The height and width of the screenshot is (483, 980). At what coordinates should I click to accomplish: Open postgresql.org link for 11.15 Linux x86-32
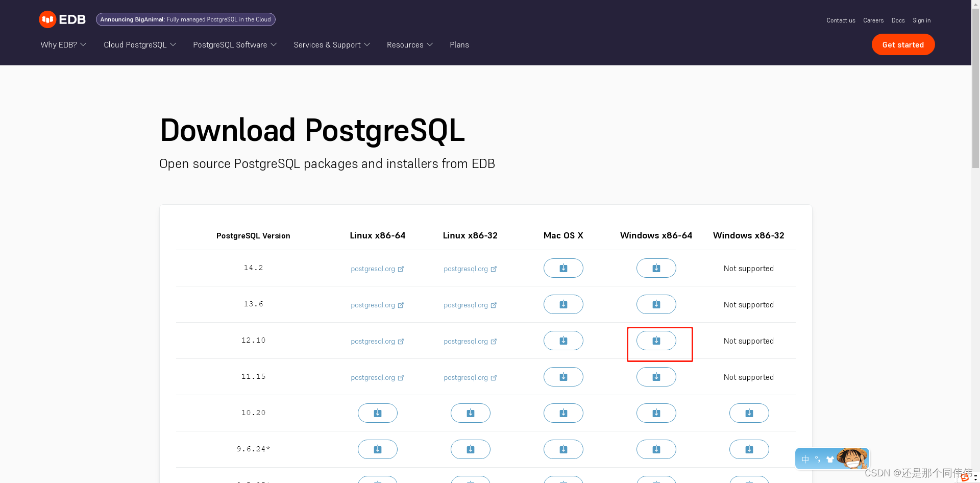pyautogui.click(x=470, y=377)
